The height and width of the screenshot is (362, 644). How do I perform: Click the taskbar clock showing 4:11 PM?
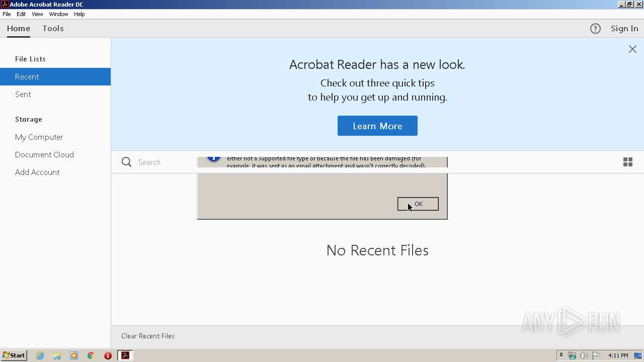click(x=618, y=355)
